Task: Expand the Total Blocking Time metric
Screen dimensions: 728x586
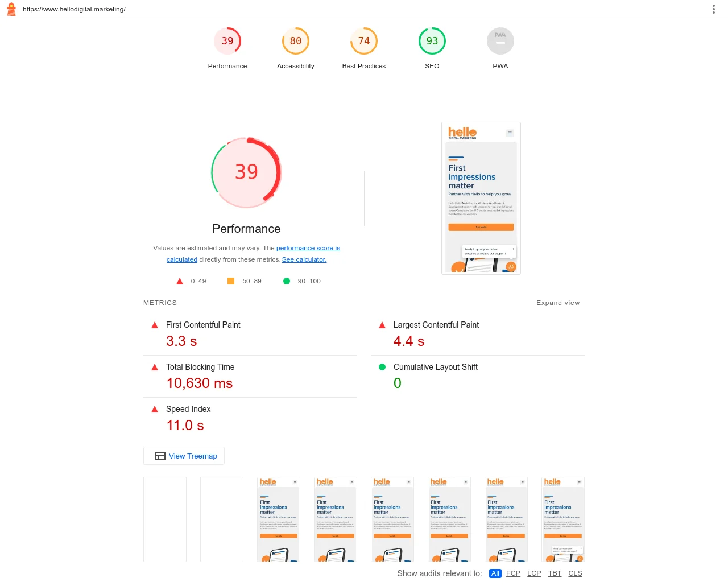Action: point(200,367)
